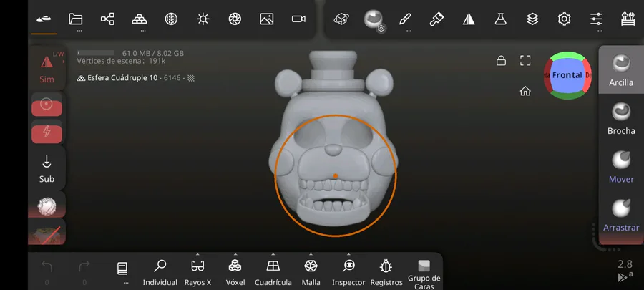Screen dimensions: 644x290
Task: Click the 2.8 version number
Action: pyautogui.click(x=625, y=264)
